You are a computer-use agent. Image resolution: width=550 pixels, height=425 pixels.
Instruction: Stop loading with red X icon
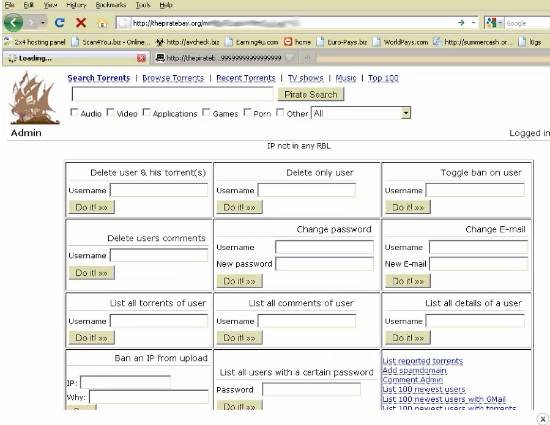coord(81,23)
